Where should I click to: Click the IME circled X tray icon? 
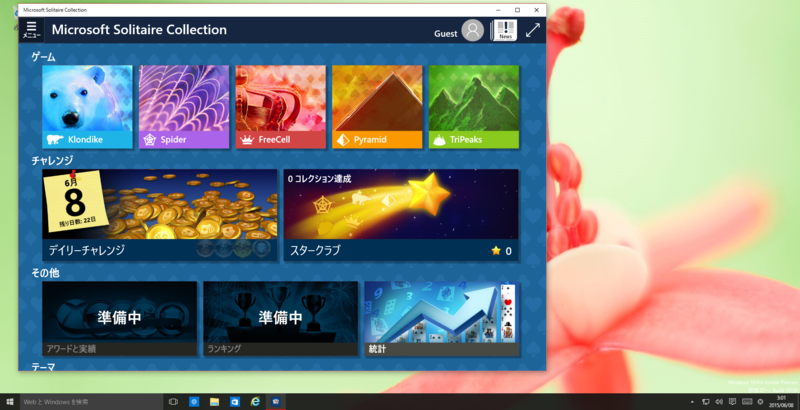[760, 402]
